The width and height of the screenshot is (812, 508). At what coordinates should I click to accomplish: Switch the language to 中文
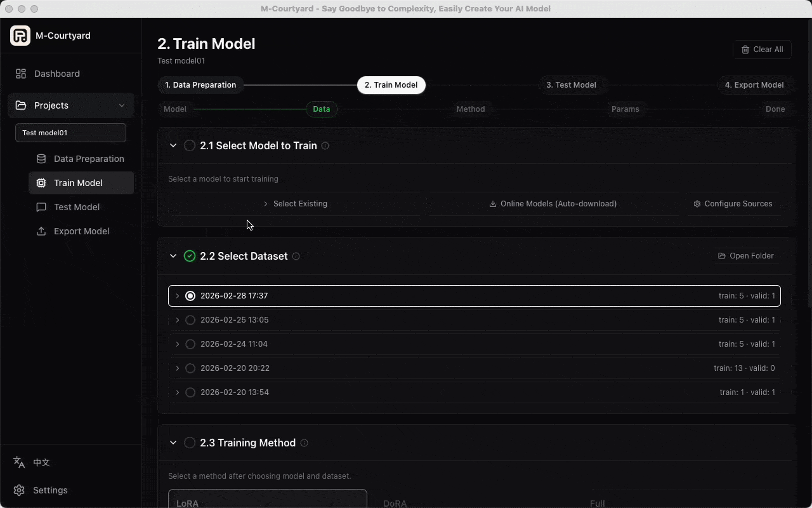32,462
